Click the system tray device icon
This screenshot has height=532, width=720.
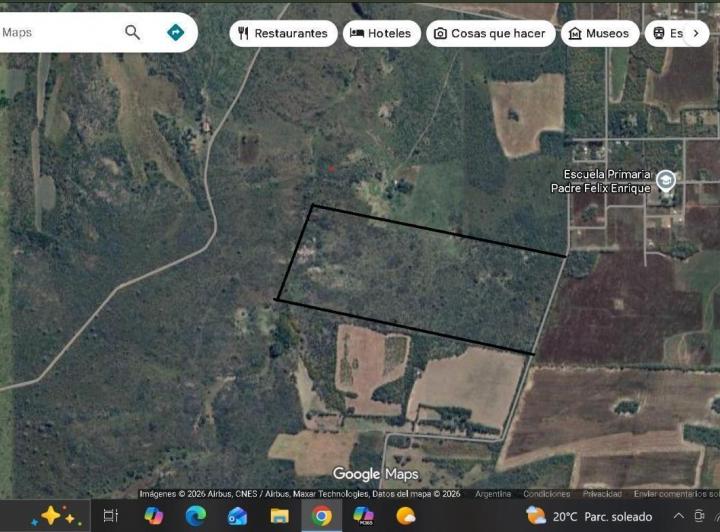[699, 516]
